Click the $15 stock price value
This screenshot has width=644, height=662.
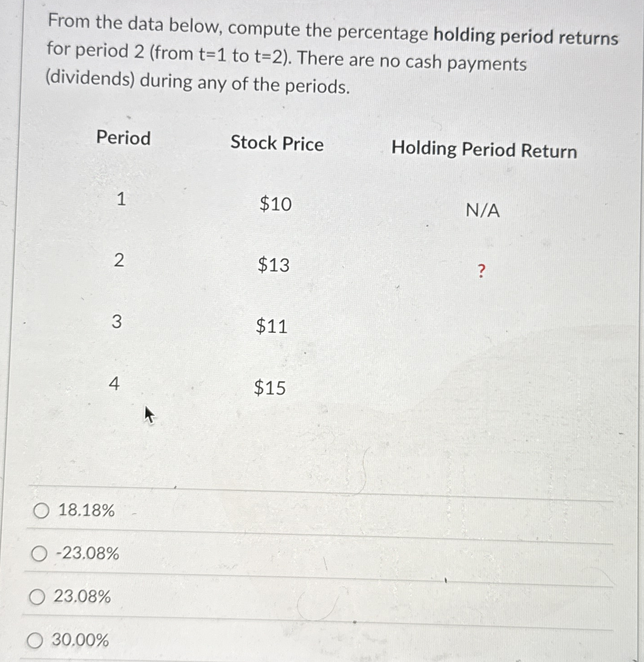click(270, 388)
